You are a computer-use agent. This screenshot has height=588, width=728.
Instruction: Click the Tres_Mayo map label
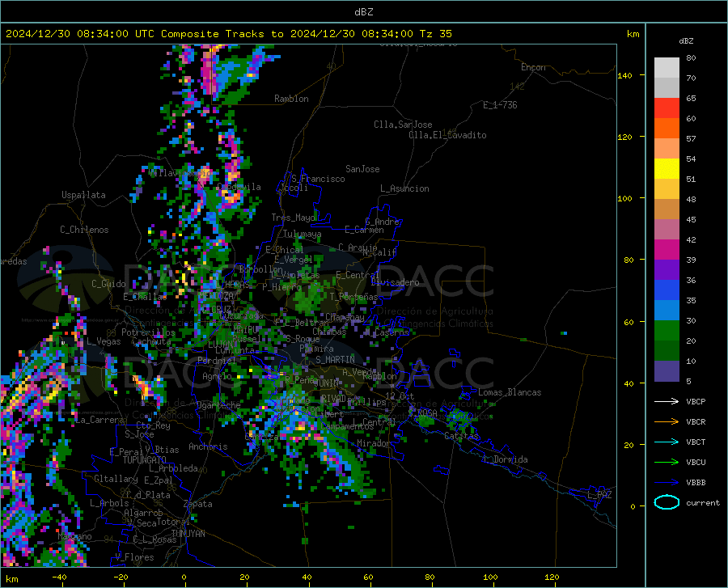(x=293, y=218)
